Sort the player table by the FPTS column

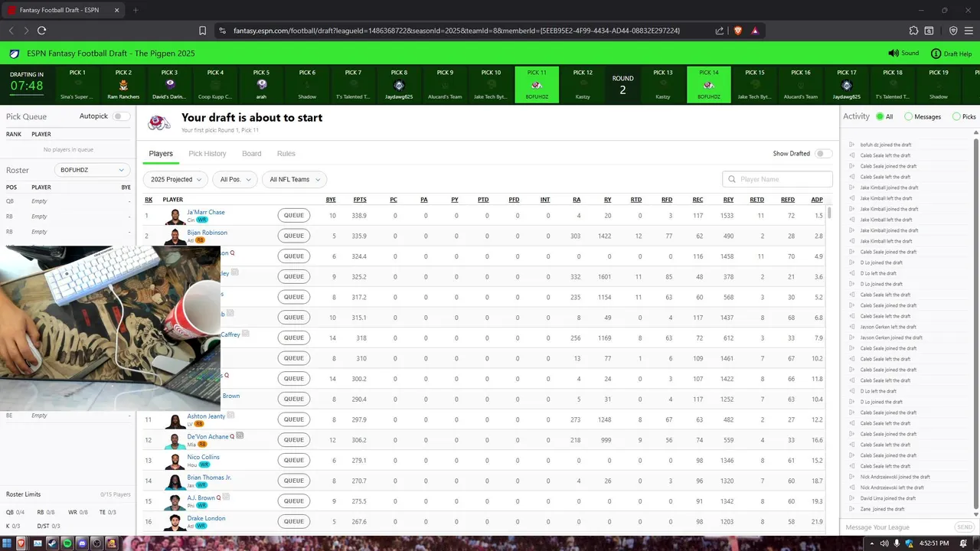pyautogui.click(x=359, y=200)
